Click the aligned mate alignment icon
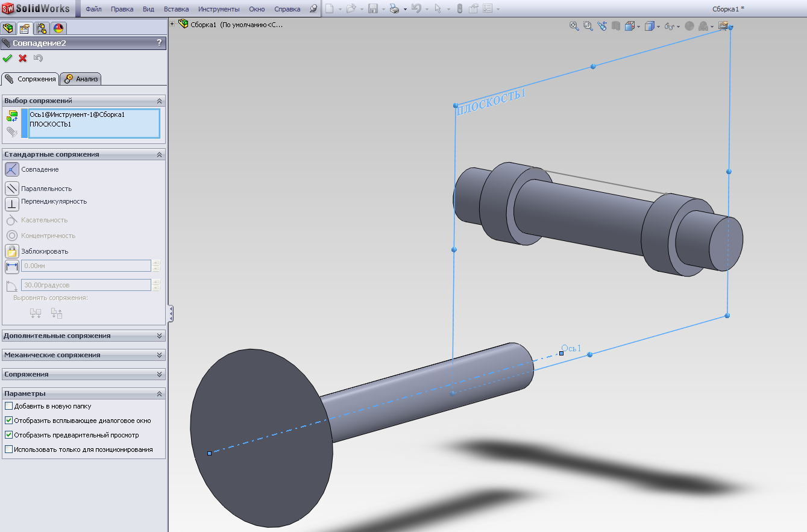Image resolution: width=807 pixels, height=532 pixels. (36, 313)
